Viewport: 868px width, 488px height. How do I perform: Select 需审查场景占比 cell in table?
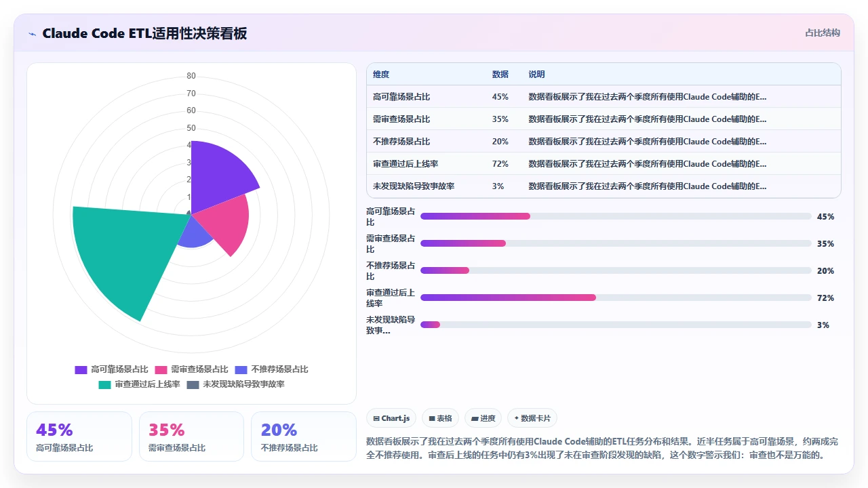click(x=401, y=119)
